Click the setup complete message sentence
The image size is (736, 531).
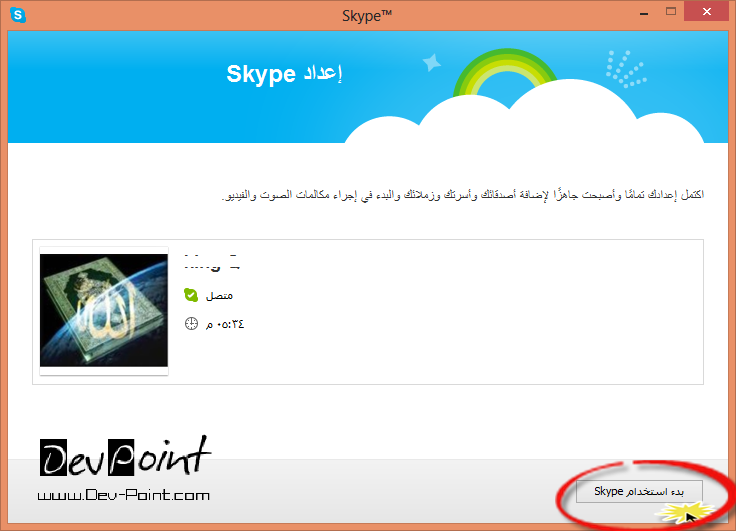point(462,194)
